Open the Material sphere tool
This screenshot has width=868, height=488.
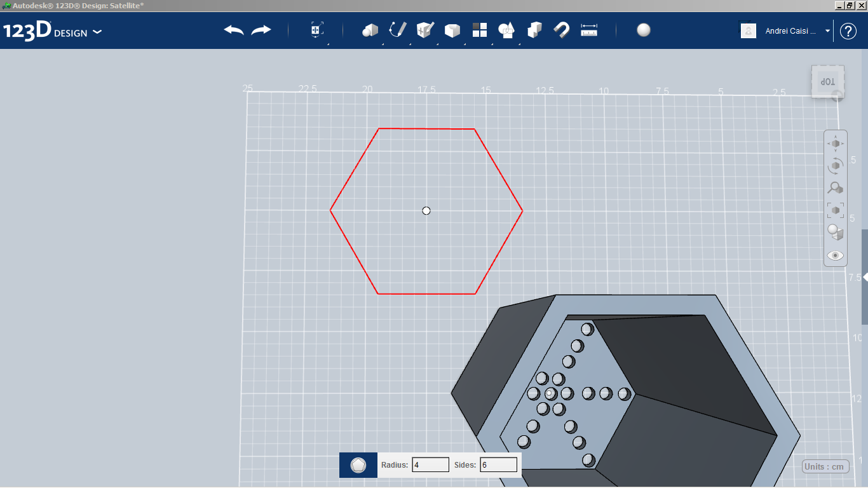644,30
